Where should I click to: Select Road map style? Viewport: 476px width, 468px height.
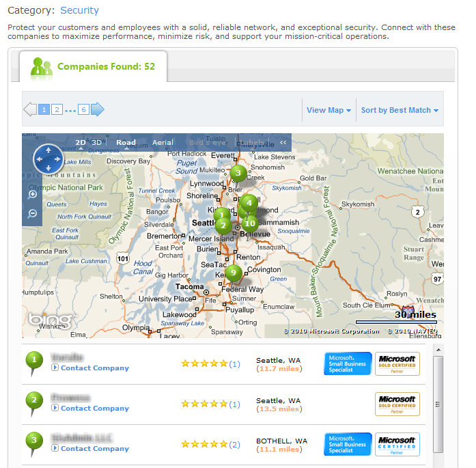(126, 143)
